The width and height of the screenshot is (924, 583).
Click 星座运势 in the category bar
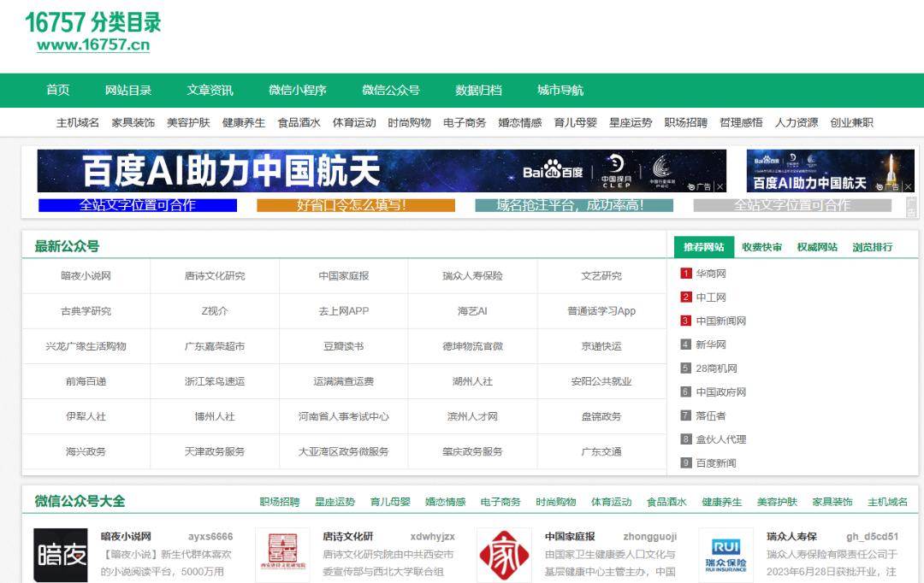pos(631,122)
